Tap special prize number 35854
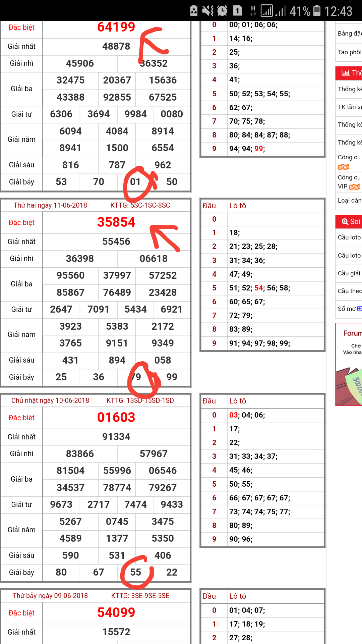The width and height of the screenshot is (362, 644). pyautogui.click(x=116, y=222)
